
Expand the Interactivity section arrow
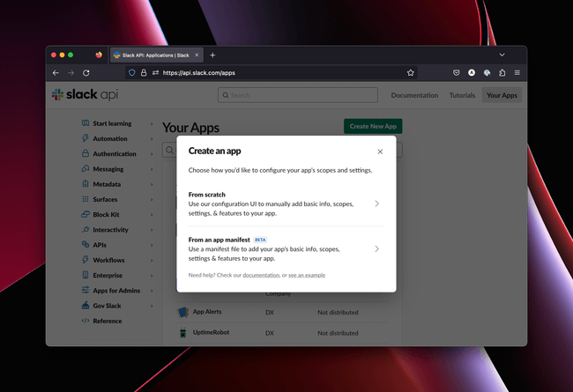pyautogui.click(x=152, y=230)
